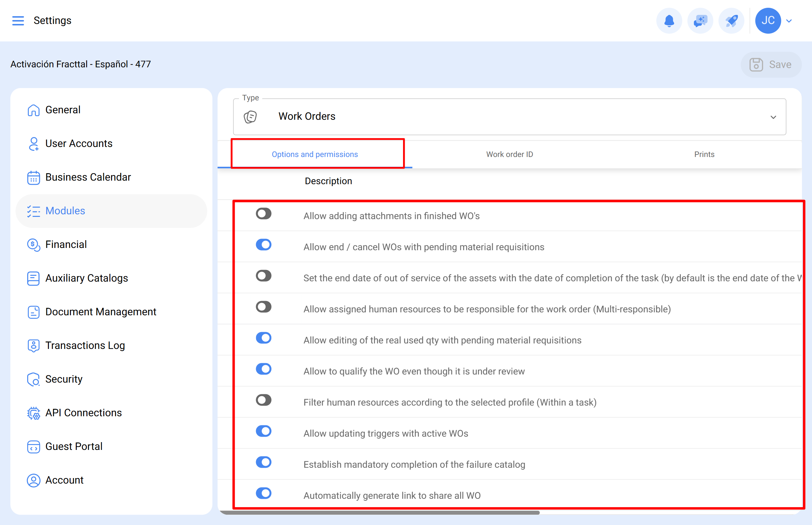The width and height of the screenshot is (812, 525).
Task: Open JC user account dropdown arrow
Action: 789,21
